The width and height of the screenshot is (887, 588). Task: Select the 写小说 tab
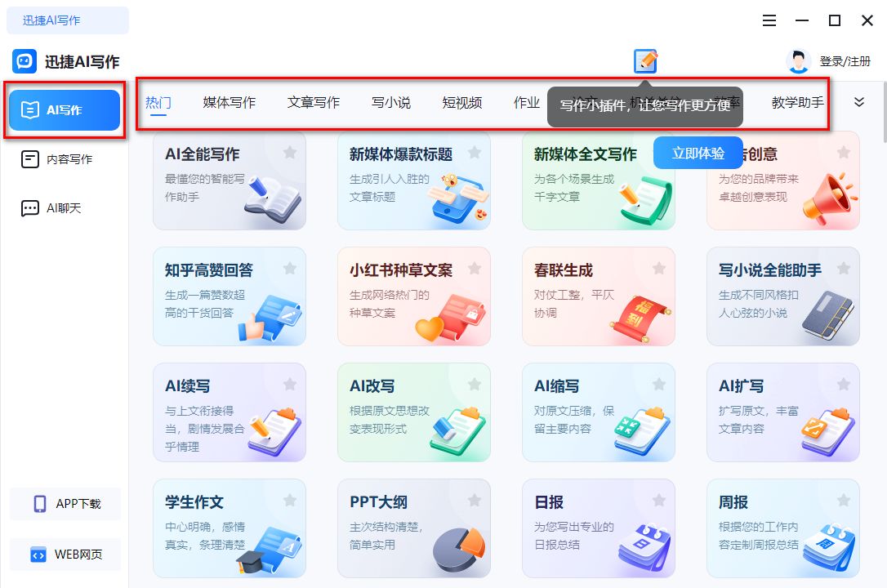tap(391, 102)
